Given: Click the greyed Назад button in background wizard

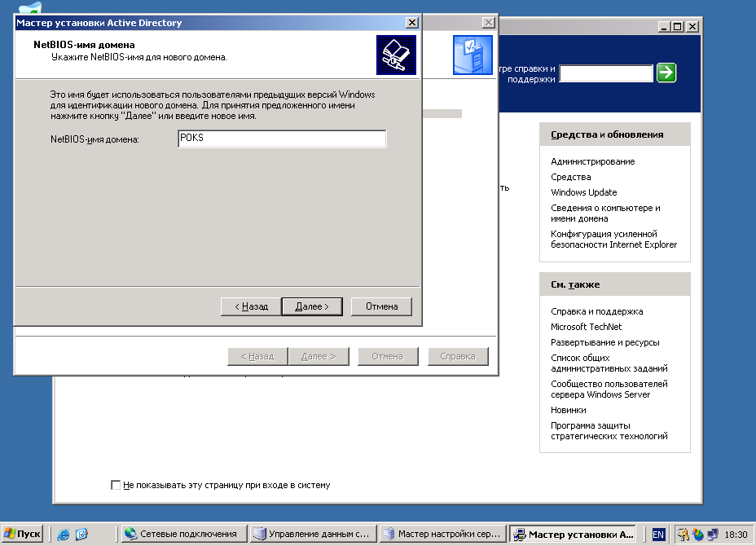Looking at the screenshot, I should (257, 356).
